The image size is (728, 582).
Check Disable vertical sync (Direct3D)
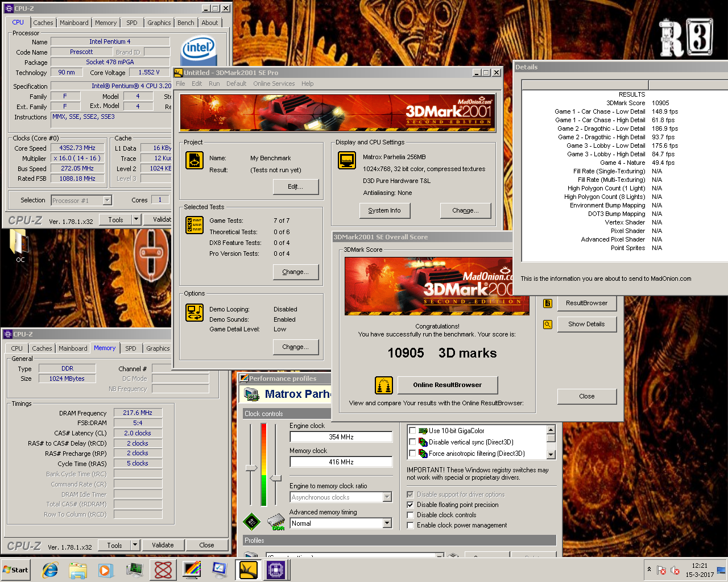412,442
